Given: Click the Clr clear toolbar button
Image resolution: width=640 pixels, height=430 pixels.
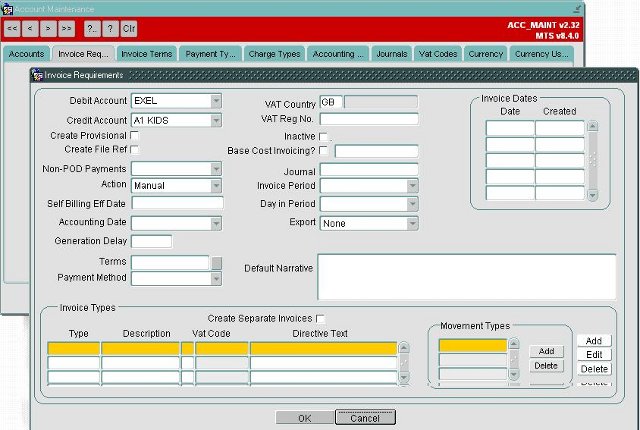Looking at the screenshot, I should (129, 29).
